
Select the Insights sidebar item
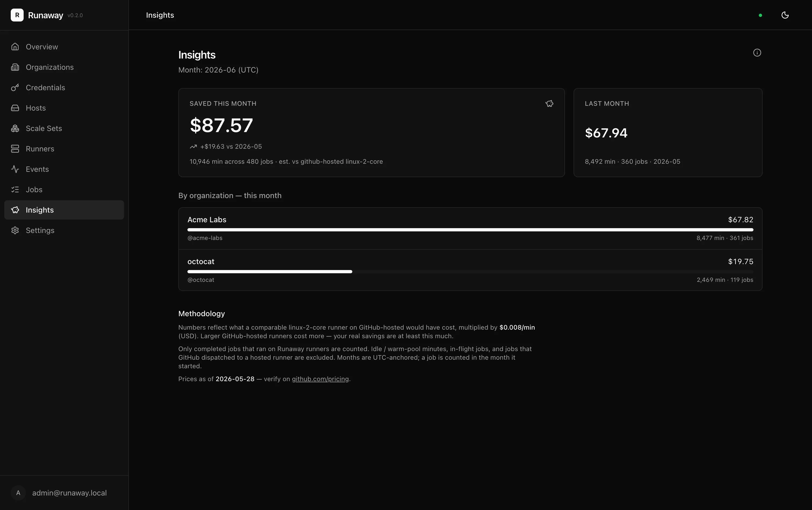tap(64, 210)
